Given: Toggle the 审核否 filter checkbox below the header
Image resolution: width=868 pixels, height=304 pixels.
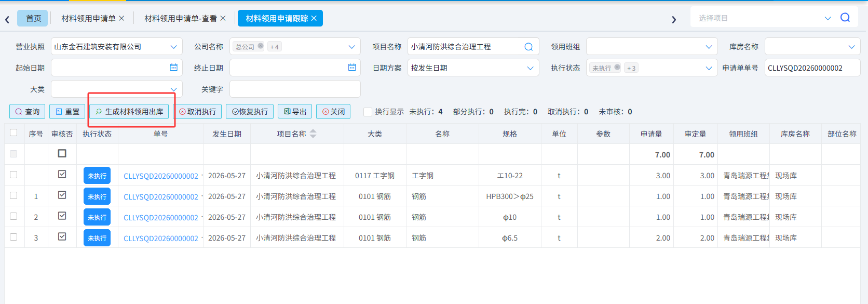Looking at the screenshot, I should click(x=62, y=153).
